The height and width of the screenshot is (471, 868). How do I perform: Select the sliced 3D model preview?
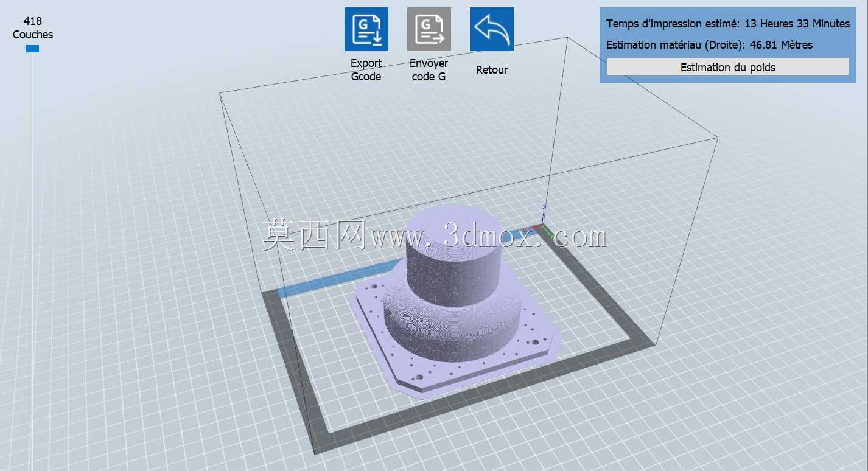click(x=455, y=301)
